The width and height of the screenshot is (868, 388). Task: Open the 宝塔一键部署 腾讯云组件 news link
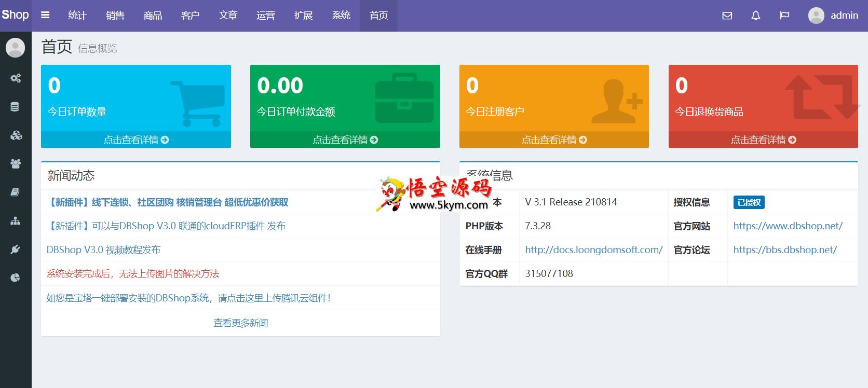(x=188, y=298)
